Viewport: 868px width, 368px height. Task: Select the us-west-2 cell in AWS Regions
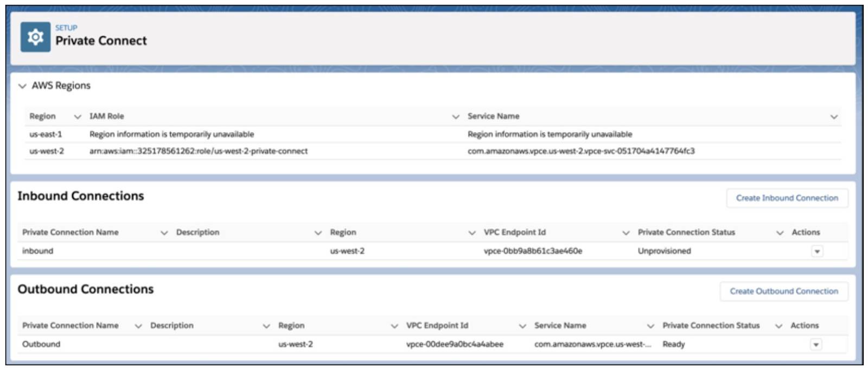pyautogui.click(x=47, y=151)
